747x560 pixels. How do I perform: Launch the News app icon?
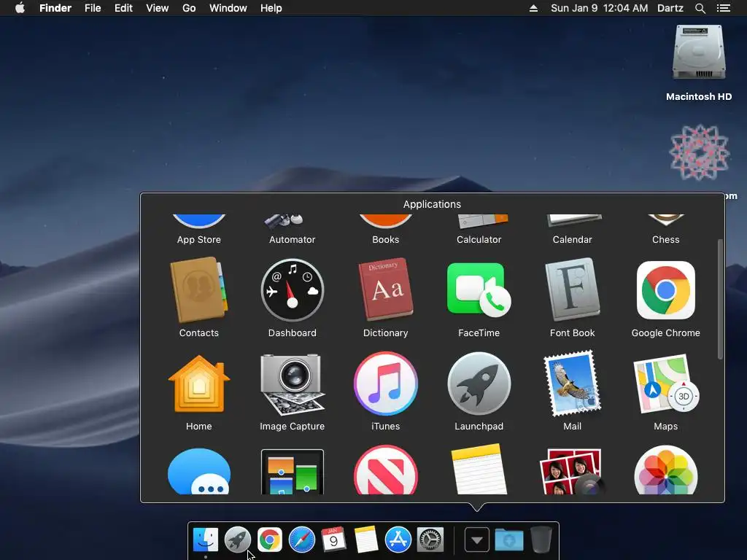pyautogui.click(x=385, y=470)
